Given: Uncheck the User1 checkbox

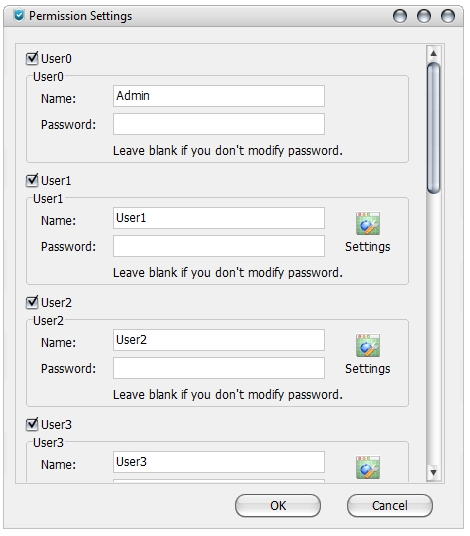Looking at the screenshot, I should (32, 180).
